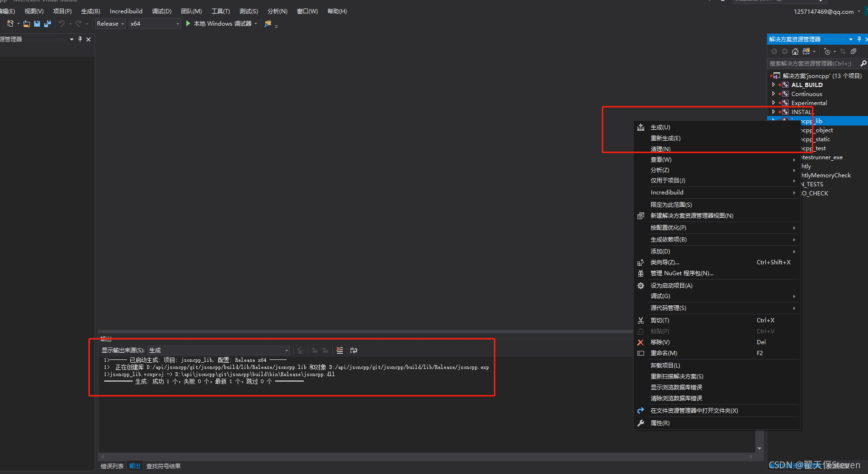Click the Sync with Active Document icon
The height and width of the screenshot is (474, 868).
point(843,51)
